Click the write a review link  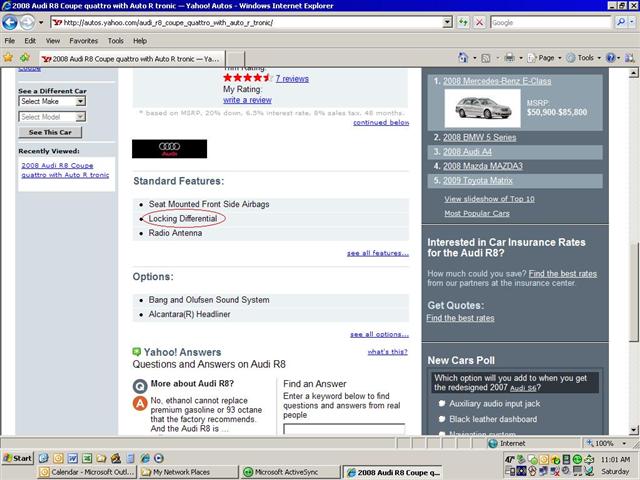click(x=247, y=100)
